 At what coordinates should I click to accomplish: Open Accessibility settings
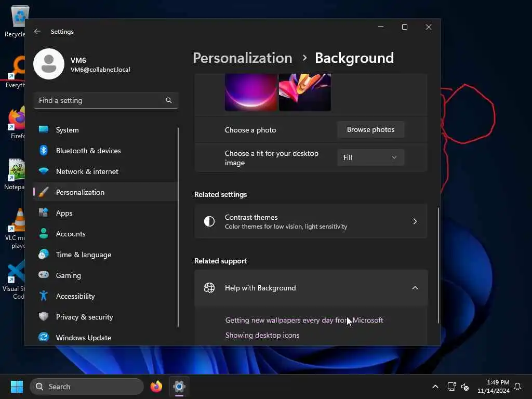click(105, 296)
